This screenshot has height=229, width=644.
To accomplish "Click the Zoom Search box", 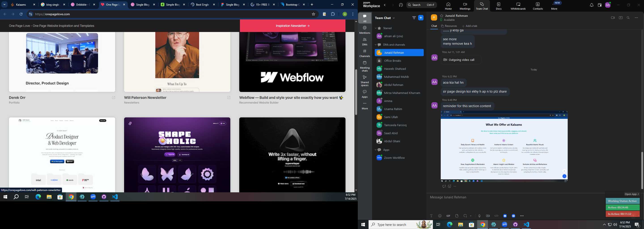I will tap(422, 5).
